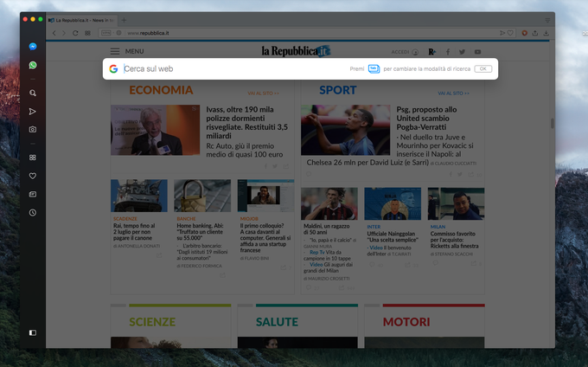Open the Ivass interview photo thumbnail
This screenshot has width=588, height=367.
(x=156, y=130)
